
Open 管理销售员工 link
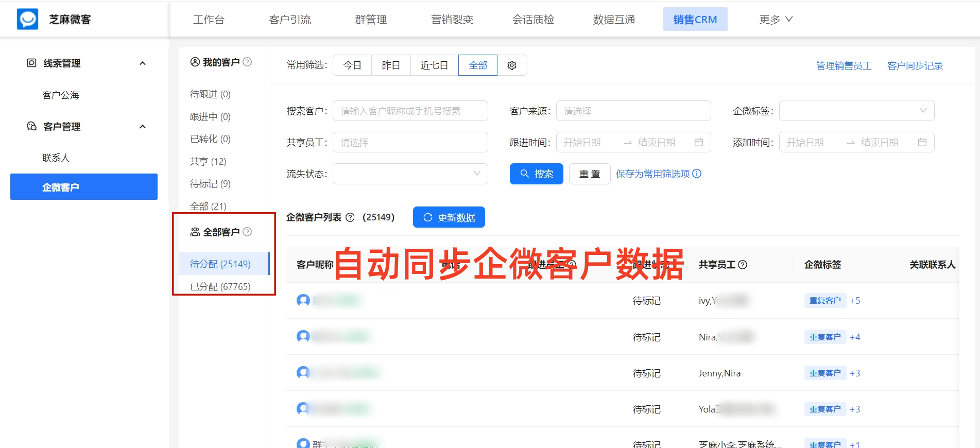point(844,66)
